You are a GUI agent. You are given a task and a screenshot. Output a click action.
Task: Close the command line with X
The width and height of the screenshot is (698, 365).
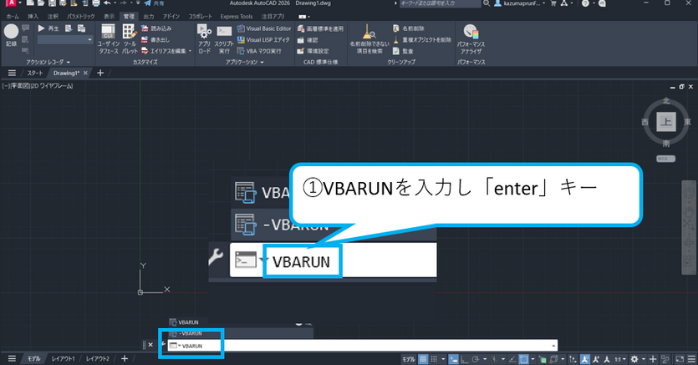(150, 345)
